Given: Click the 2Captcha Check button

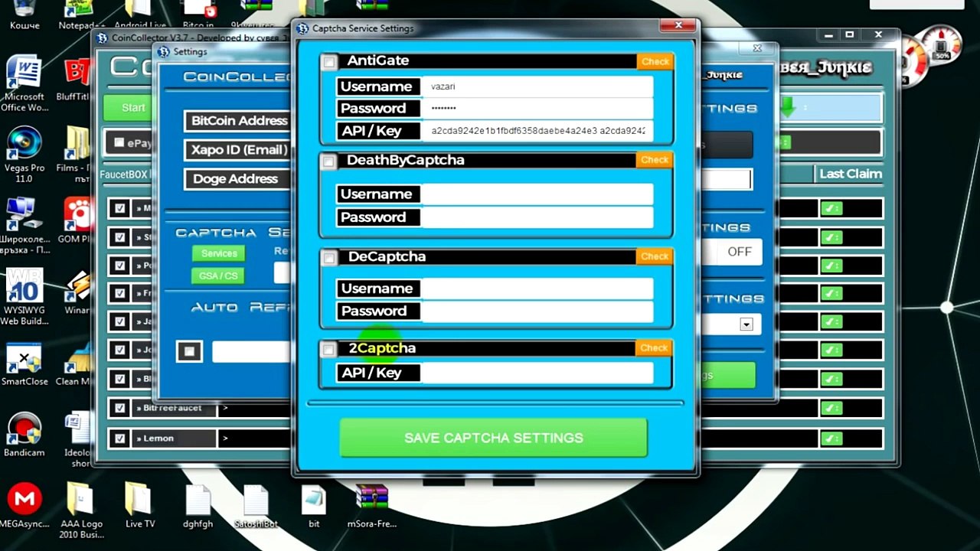Looking at the screenshot, I should pos(654,348).
